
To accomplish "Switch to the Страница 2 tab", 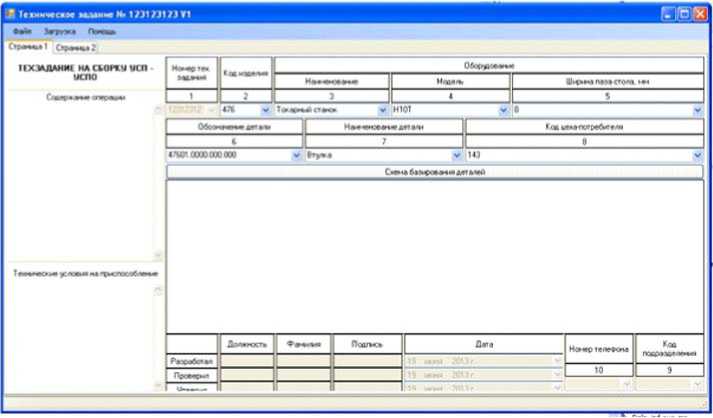I will [75, 48].
